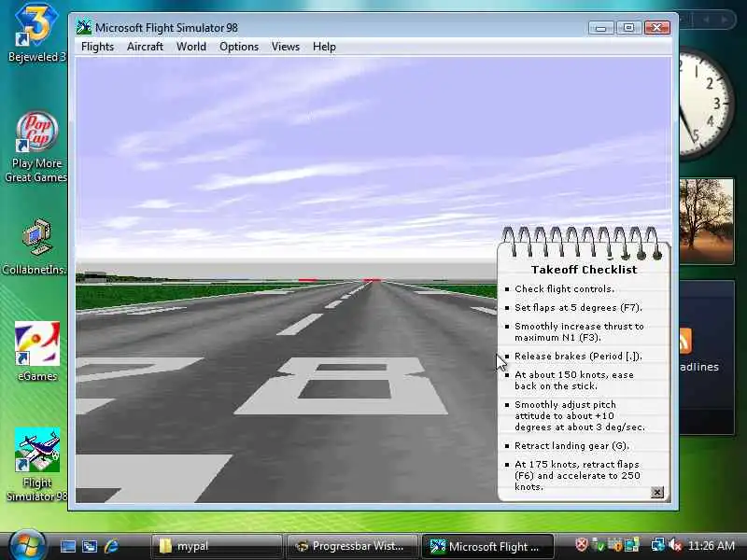Viewport: 747px width, 560px height.
Task: Close the Flight Simulator 98 window
Action: point(657,28)
